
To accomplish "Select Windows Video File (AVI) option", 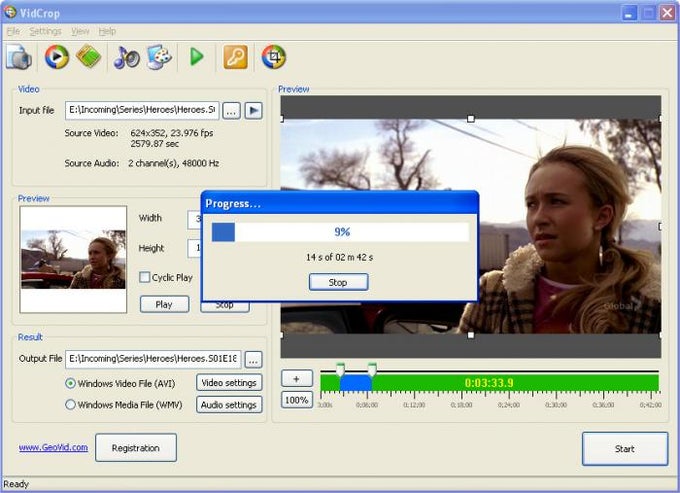I will [x=70, y=383].
